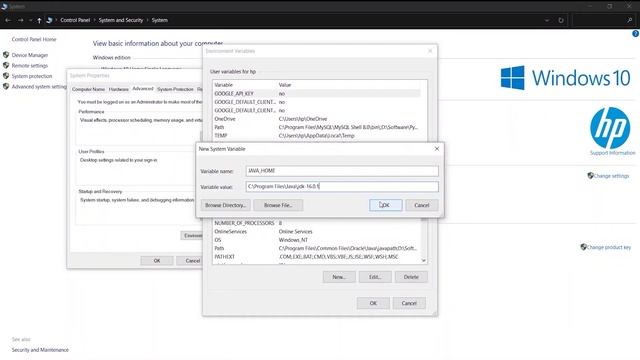This screenshot has height=360, width=640.
Task: Click Delete button under system variables
Action: pos(411,277)
